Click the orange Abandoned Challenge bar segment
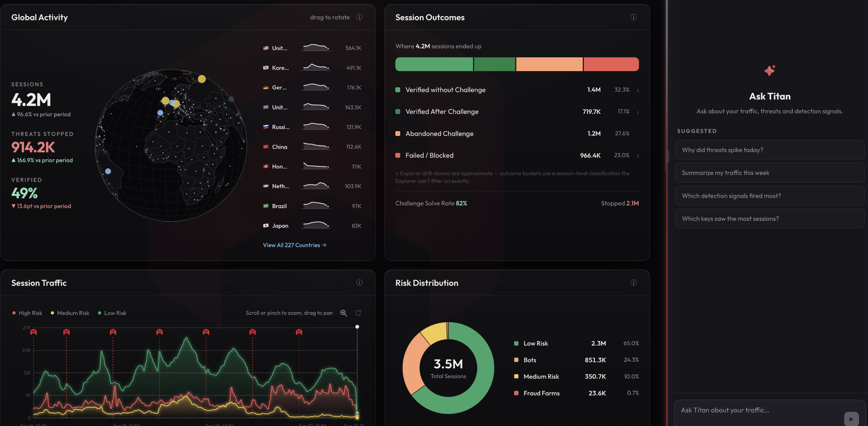The width and height of the screenshot is (868, 426). point(549,64)
